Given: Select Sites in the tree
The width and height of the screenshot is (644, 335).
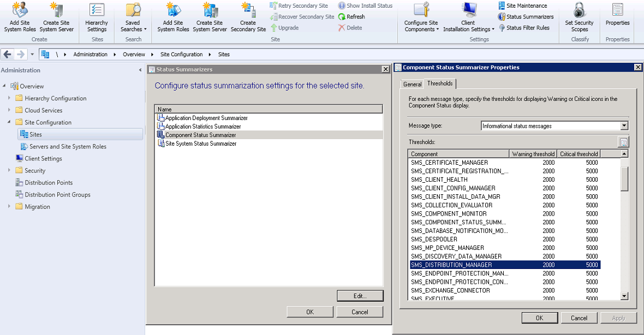Looking at the screenshot, I should pyautogui.click(x=81, y=134).
